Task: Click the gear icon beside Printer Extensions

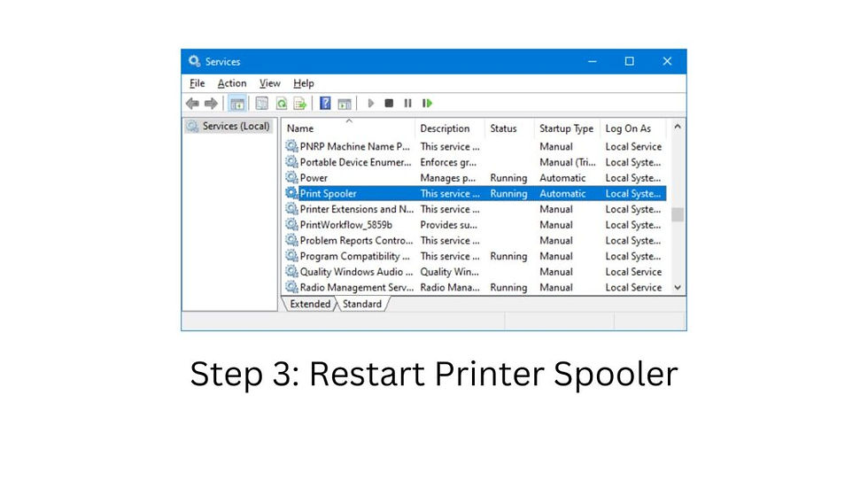Action: point(291,209)
